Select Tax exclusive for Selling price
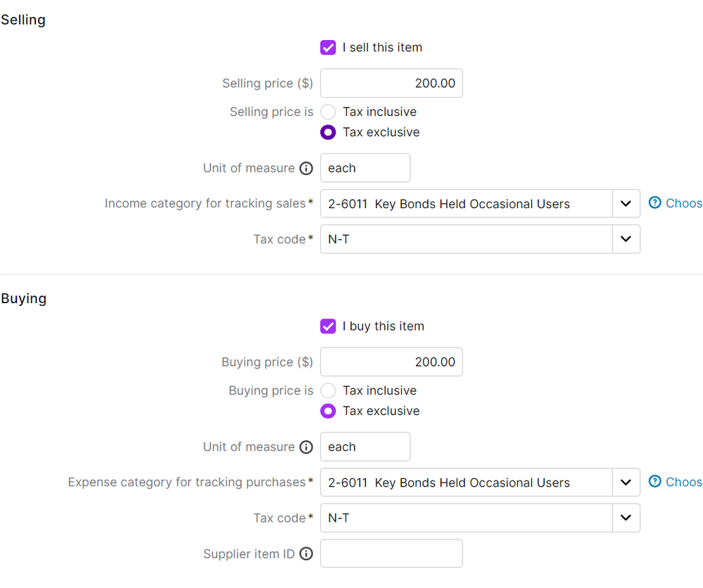703x588 pixels. (x=328, y=132)
